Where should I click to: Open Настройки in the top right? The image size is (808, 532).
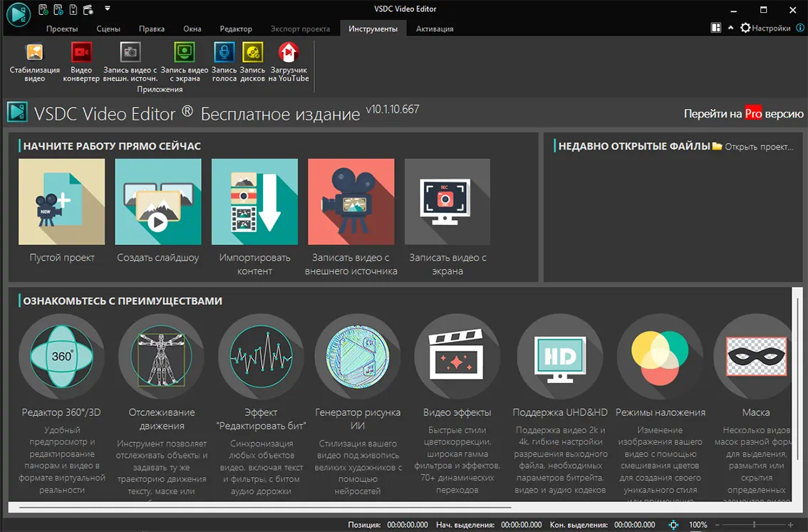(765, 28)
